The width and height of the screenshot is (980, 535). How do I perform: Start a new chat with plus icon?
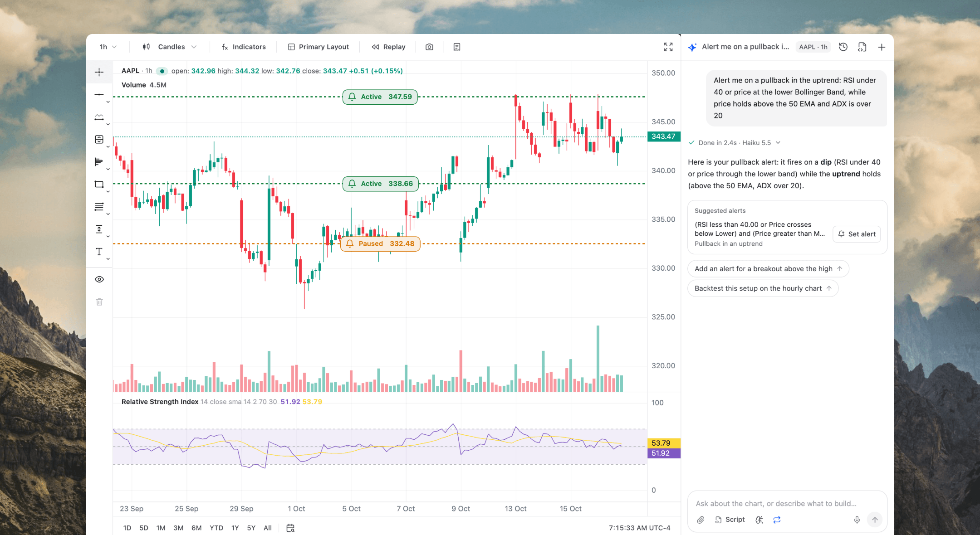point(882,47)
